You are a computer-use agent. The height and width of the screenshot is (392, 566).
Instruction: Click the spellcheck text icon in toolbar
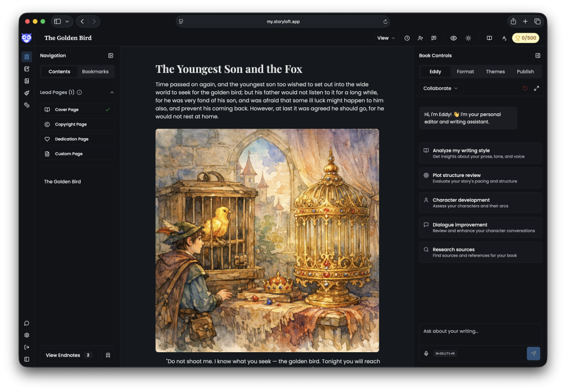pyautogui.click(x=504, y=38)
